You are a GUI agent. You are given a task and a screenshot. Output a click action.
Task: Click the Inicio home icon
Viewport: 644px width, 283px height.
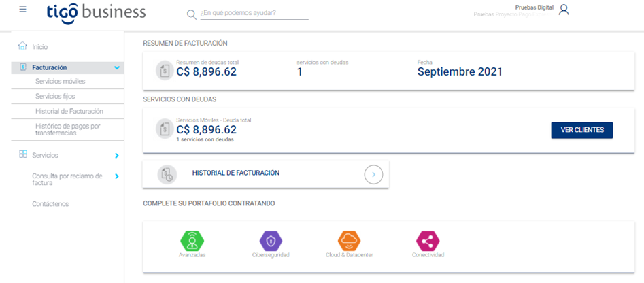pos(22,46)
